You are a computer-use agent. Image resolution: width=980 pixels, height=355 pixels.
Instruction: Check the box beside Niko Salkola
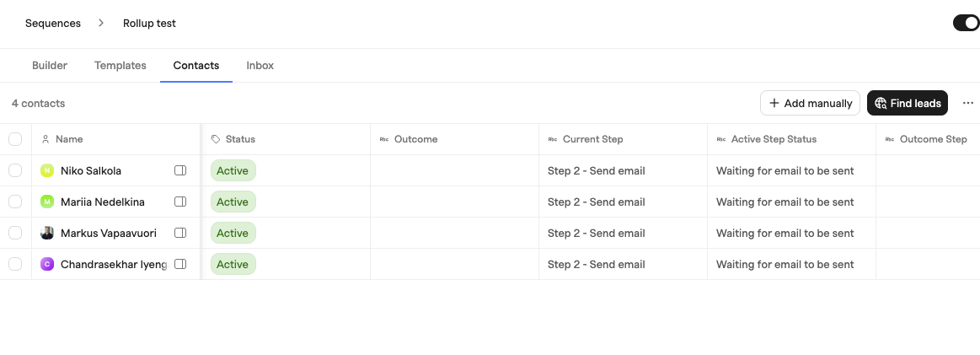15,170
